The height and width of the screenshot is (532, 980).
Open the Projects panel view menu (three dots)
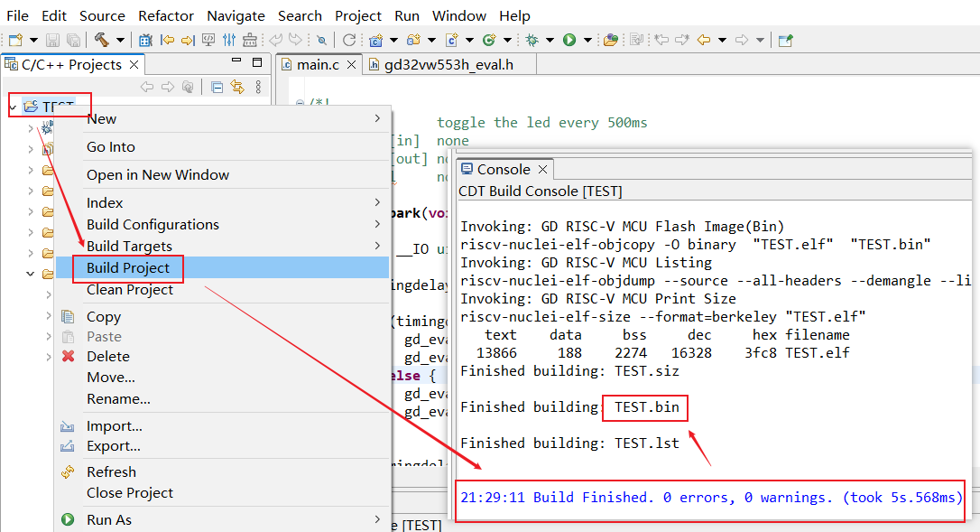258,87
